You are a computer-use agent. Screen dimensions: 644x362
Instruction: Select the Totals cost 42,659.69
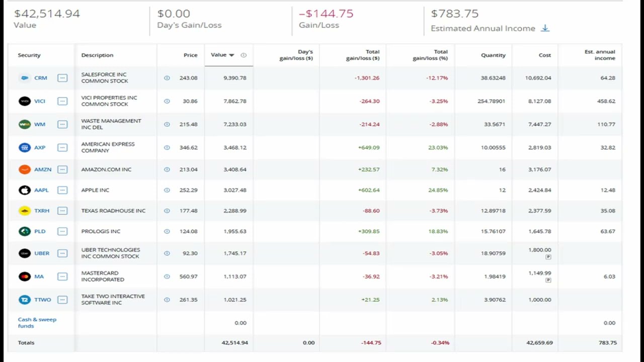click(x=539, y=343)
